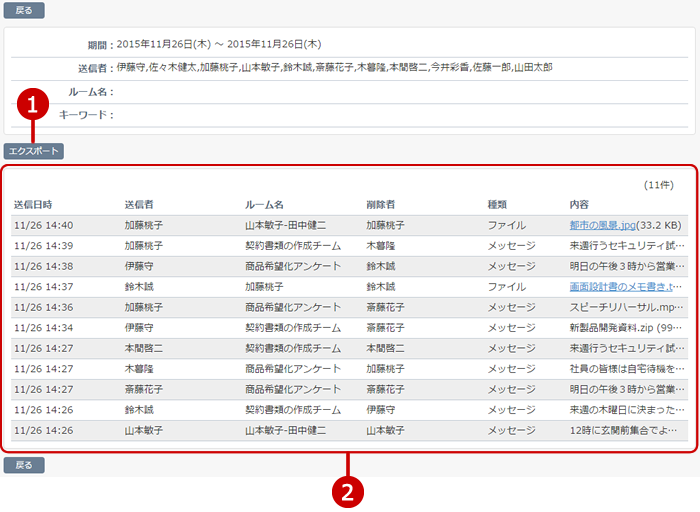Click the 戻る button below the table
700x512 pixels.
point(24,465)
